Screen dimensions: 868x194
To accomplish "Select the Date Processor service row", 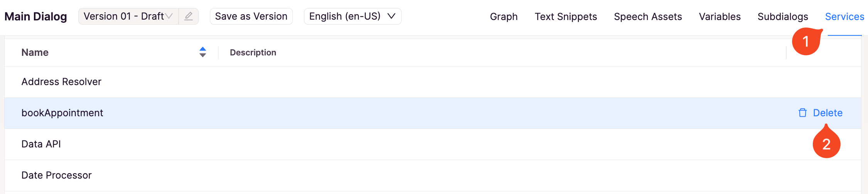I will 433,175.
